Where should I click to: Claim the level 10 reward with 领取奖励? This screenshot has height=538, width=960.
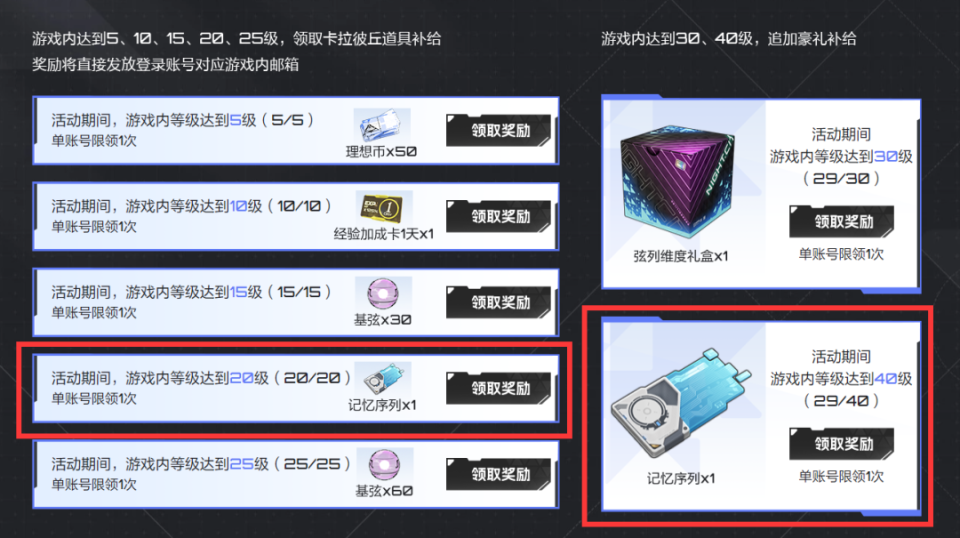coord(498,216)
